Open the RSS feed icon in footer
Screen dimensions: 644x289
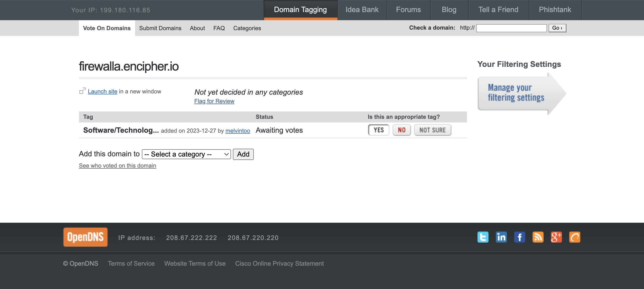538,237
